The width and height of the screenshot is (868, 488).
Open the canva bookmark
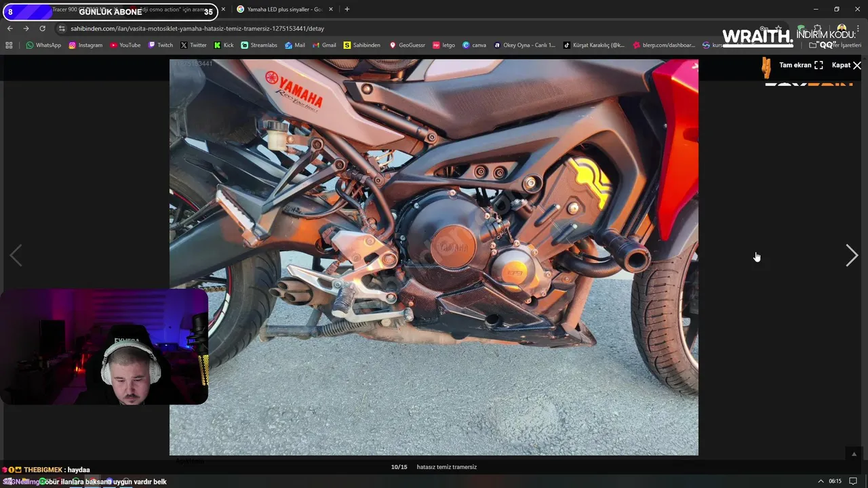(x=474, y=45)
